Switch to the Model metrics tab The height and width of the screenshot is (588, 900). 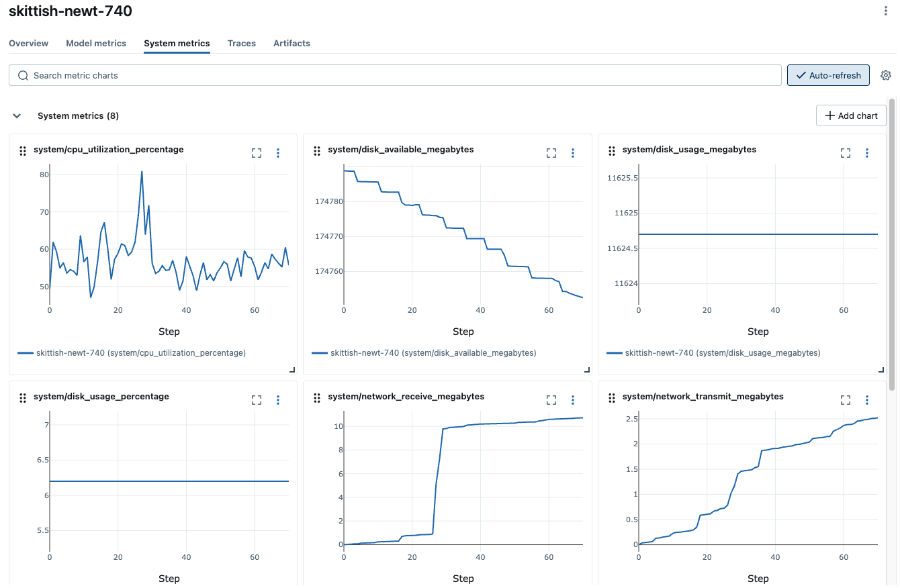coord(96,43)
